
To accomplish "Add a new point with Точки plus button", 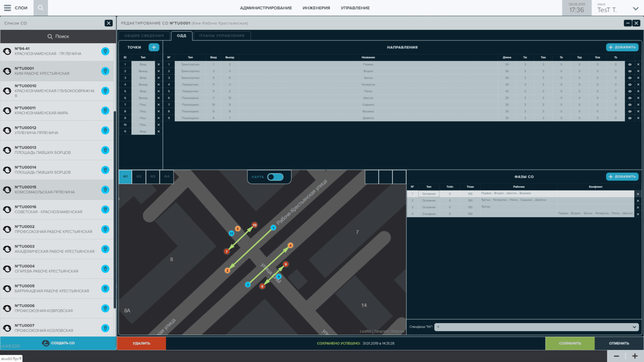I will [x=154, y=47].
